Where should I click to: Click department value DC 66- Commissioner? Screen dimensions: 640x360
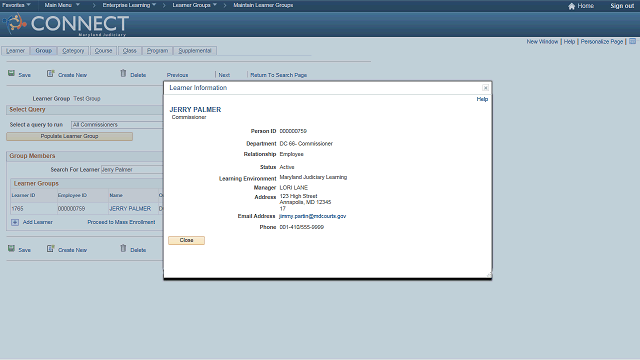pyautogui.click(x=306, y=144)
